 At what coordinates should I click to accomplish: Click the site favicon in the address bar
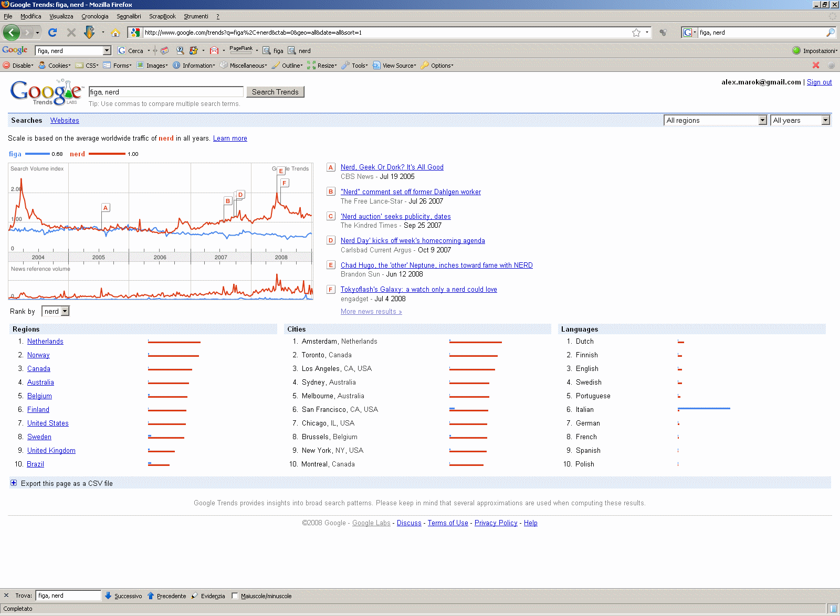click(x=135, y=33)
